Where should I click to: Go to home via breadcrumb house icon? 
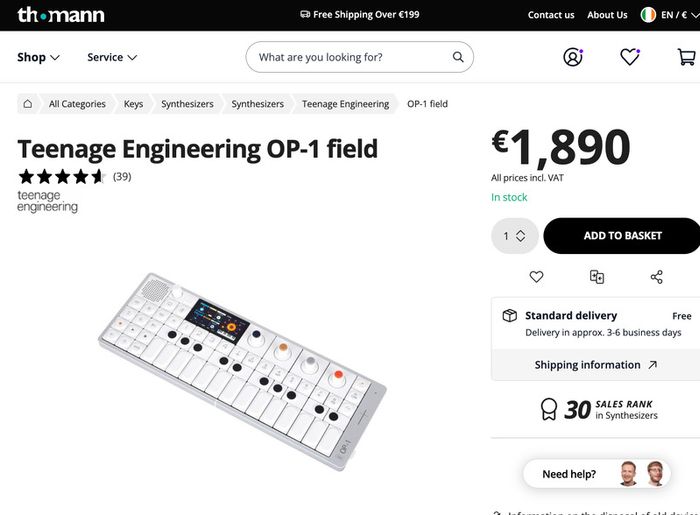[x=28, y=104]
